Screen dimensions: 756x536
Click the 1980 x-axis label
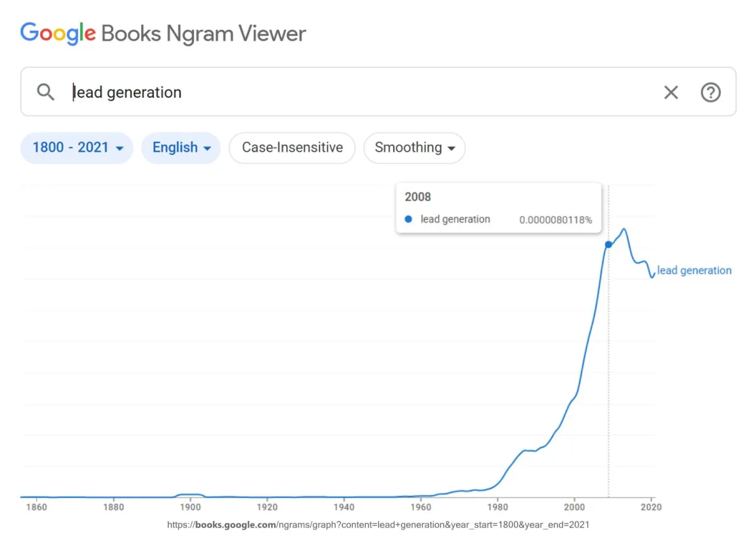498,507
